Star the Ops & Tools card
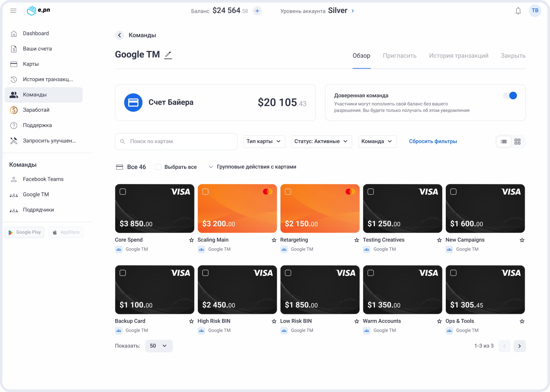Image resolution: width=550 pixels, height=392 pixels. 522,321
